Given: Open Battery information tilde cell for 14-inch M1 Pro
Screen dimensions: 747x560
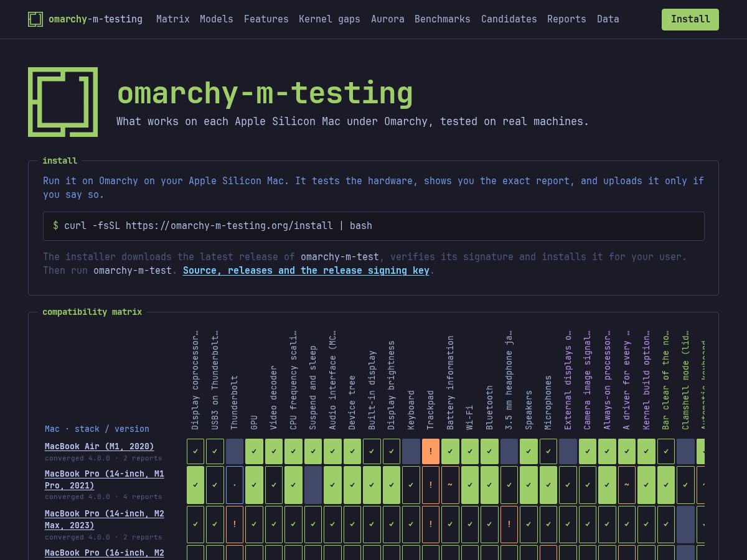Looking at the screenshot, I should [450, 485].
